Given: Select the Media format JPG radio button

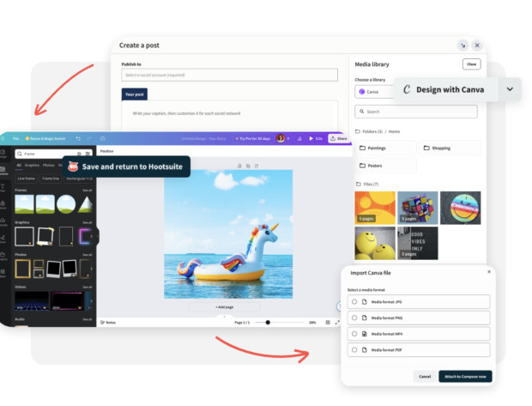Looking at the screenshot, I should click(x=354, y=301).
